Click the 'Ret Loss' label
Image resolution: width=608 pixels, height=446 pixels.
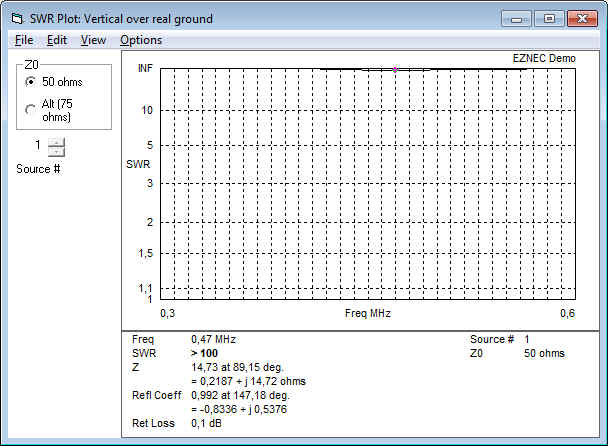pyautogui.click(x=153, y=423)
